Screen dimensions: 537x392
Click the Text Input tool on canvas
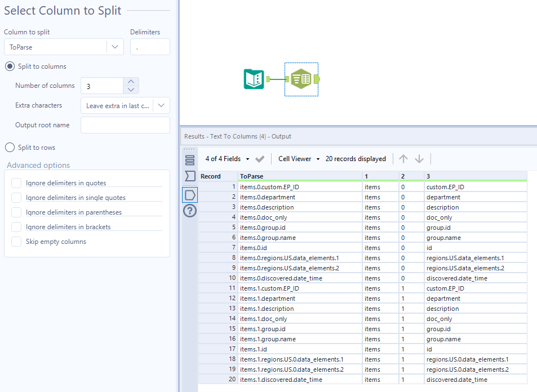254,79
